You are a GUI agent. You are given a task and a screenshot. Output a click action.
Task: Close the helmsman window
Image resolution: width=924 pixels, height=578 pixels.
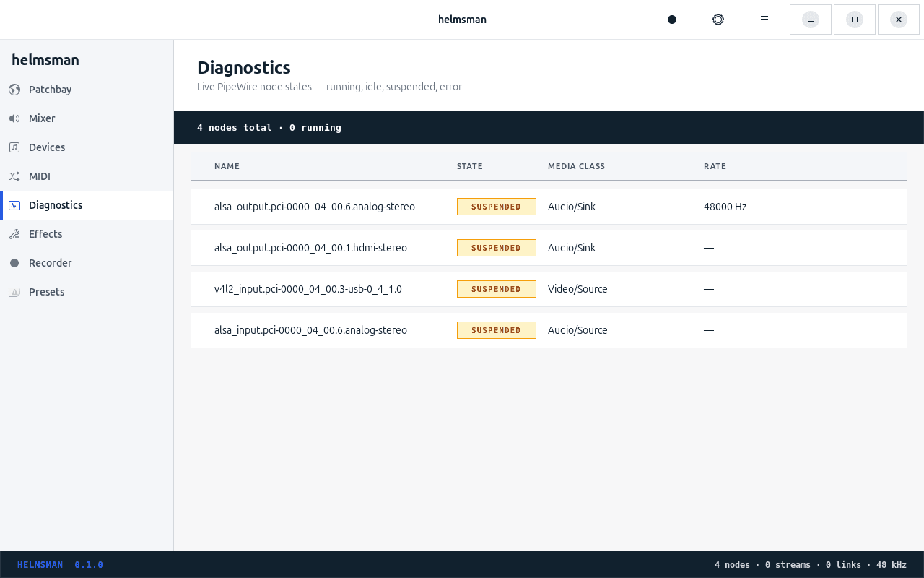(899, 20)
